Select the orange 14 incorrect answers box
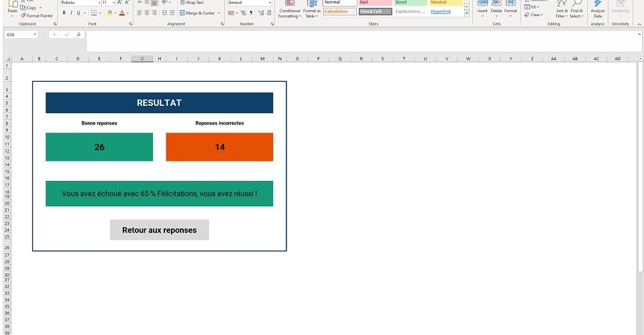 [219, 147]
